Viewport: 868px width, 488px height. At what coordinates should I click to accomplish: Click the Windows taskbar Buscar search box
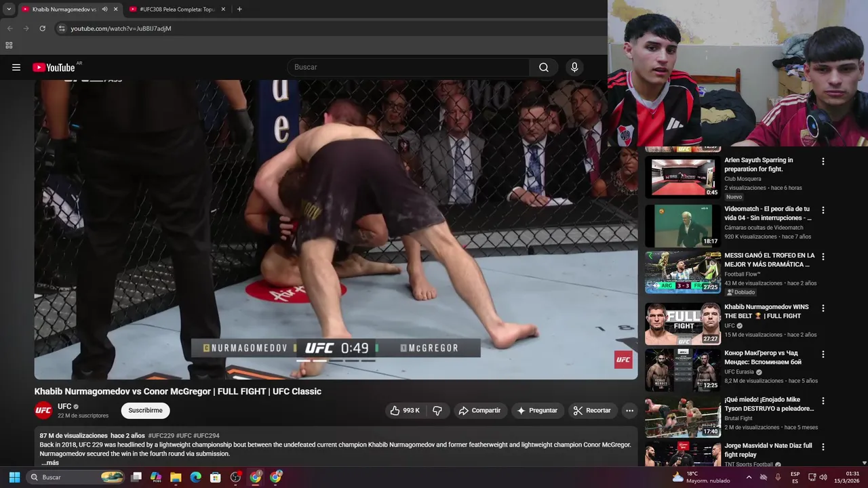tap(76, 477)
